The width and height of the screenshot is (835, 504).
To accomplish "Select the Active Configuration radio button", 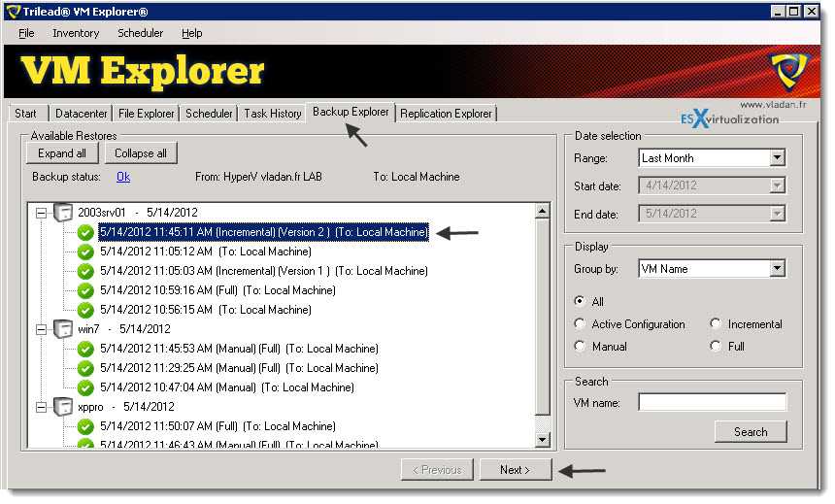I will click(580, 323).
